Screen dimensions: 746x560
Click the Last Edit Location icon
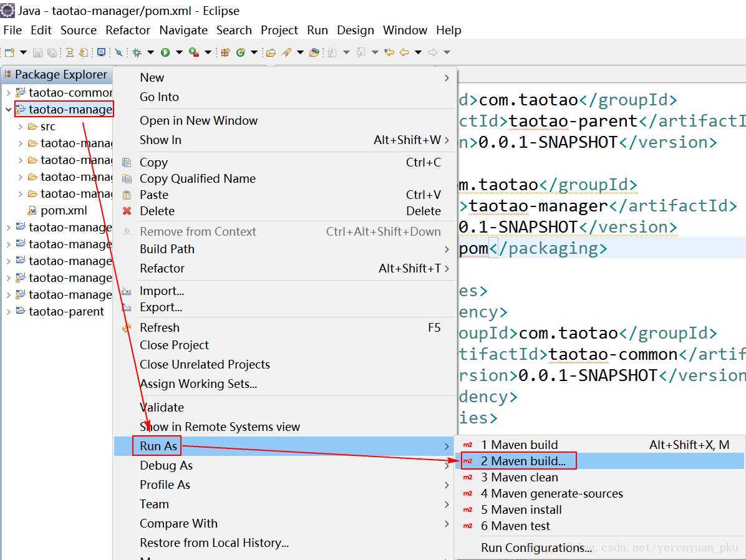[x=389, y=52]
